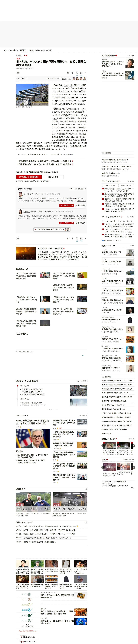Click the 朝日新聞 breadcrumb link
The width and height of the screenshot is (138, 644).
click(x=19, y=55)
